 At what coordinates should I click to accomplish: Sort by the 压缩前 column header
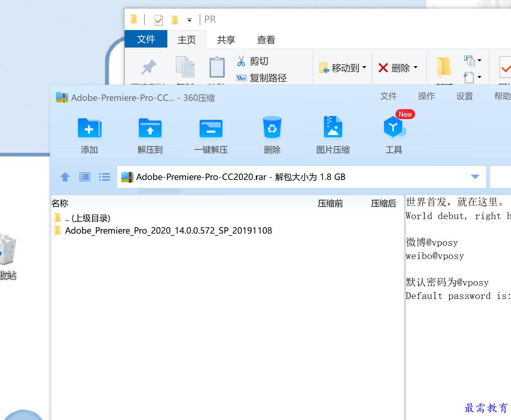coord(330,204)
